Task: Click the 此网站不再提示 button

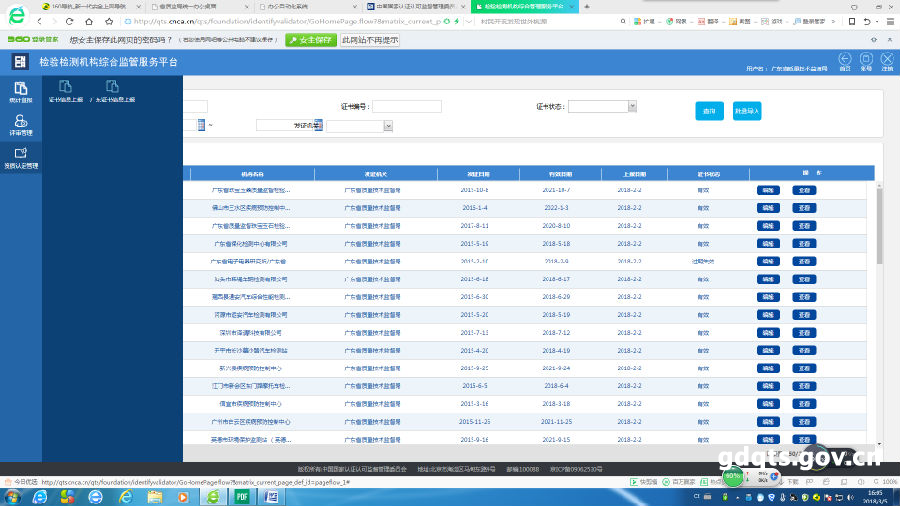Action: tap(370, 40)
